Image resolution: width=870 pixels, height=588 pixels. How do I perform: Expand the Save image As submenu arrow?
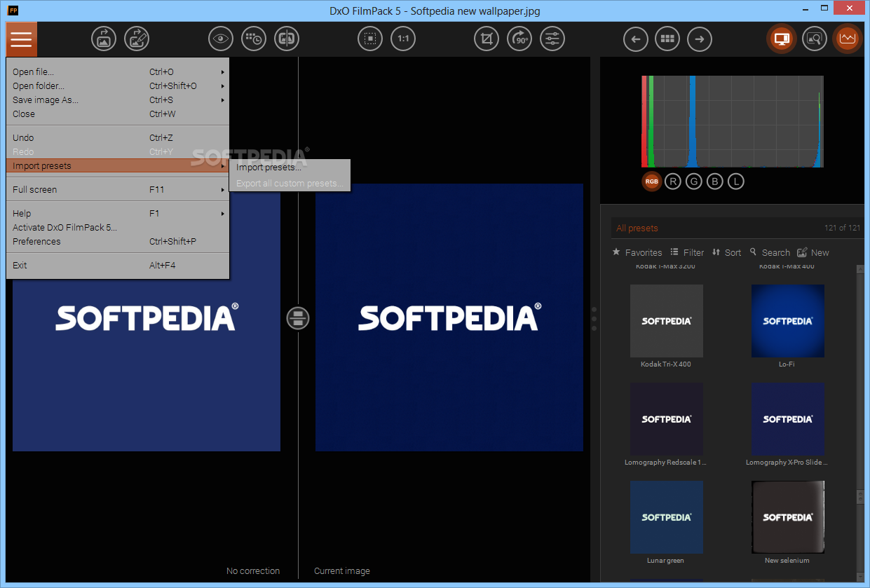tap(223, 100)
